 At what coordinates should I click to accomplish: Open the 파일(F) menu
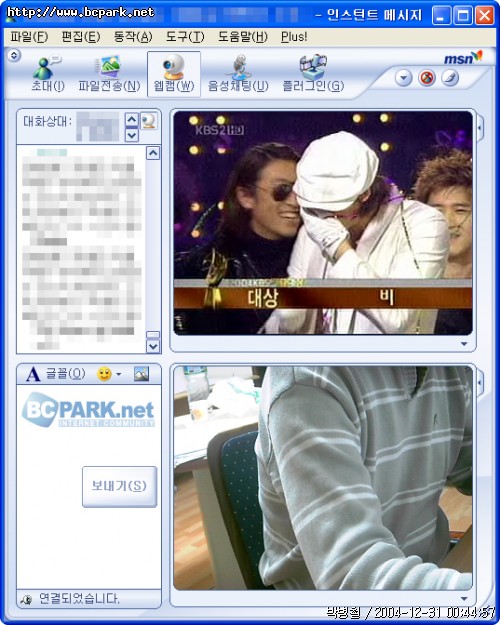coord(29,37)
